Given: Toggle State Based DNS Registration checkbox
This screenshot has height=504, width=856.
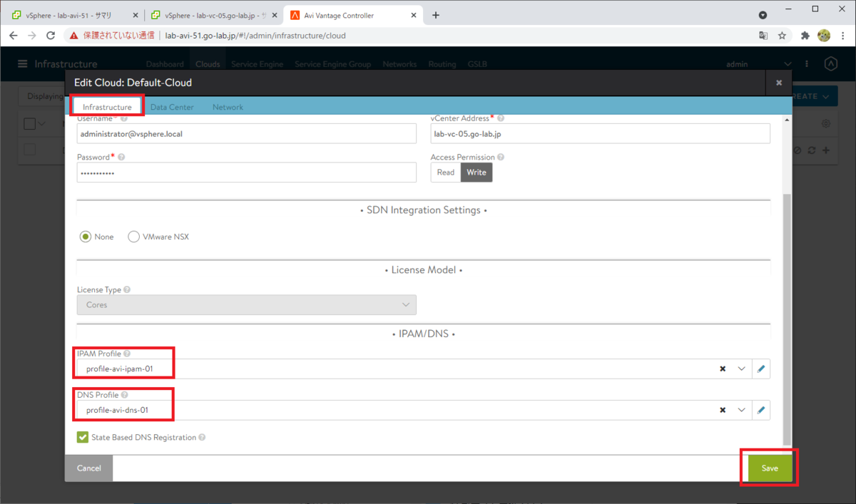Looking at the screenshot, I should pyautogui.click(x=83, y=437).
